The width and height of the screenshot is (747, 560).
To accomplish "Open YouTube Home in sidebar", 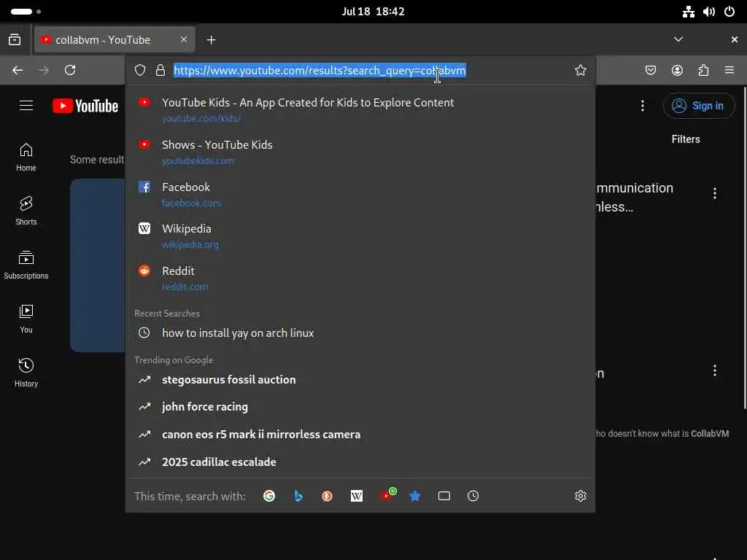I will pos(26,157).
